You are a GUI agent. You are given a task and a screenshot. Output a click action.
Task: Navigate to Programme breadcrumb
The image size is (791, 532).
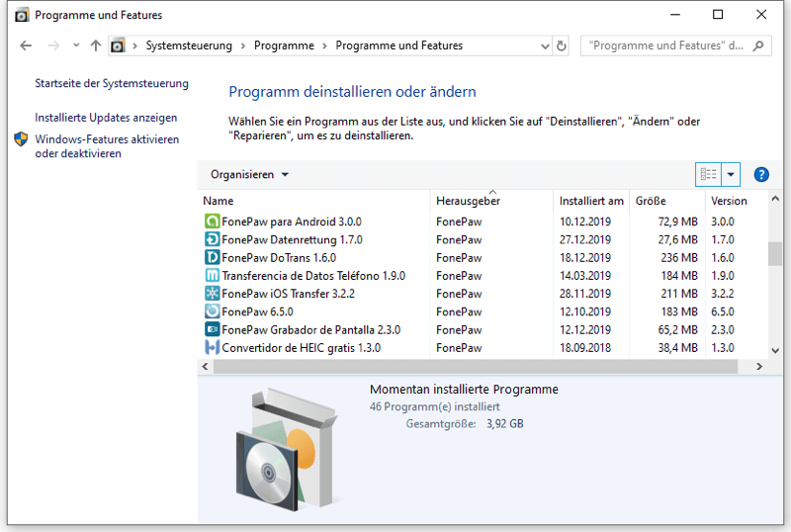(x=284, y=45)
